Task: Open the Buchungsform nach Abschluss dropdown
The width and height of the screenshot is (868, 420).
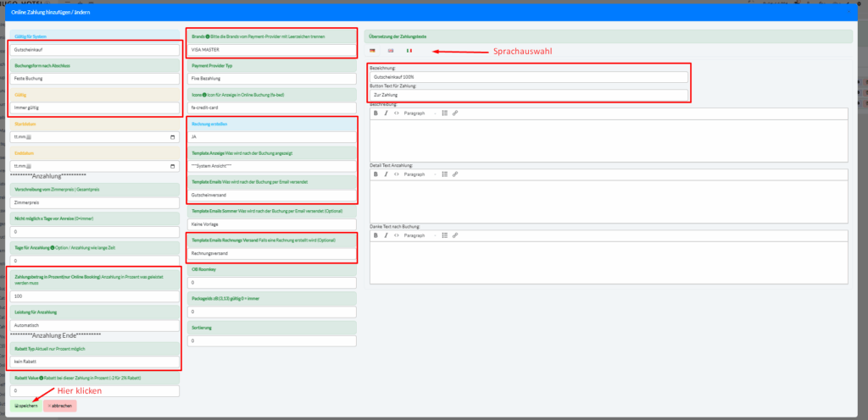Action: tap(95, 79)
